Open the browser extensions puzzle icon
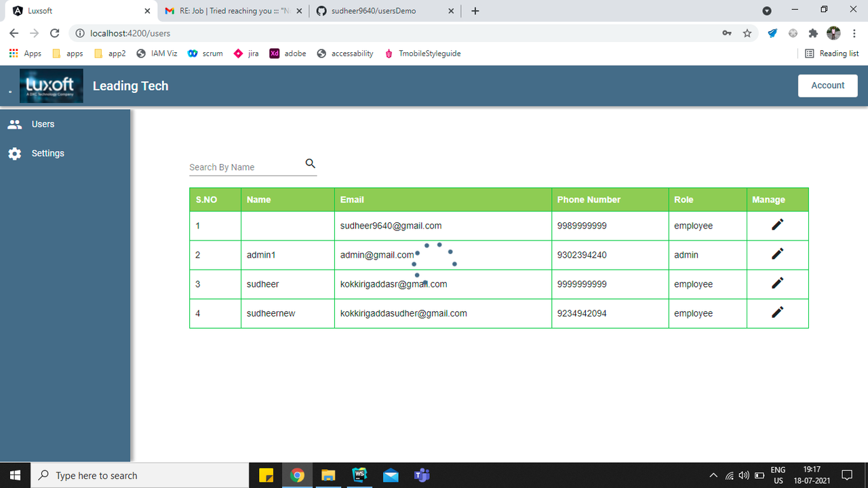This screenshot has width=868, height=488. [x=813, y=33]
